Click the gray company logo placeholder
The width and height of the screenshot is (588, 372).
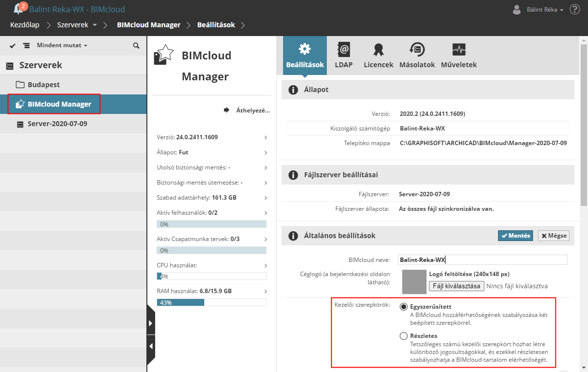414,282
